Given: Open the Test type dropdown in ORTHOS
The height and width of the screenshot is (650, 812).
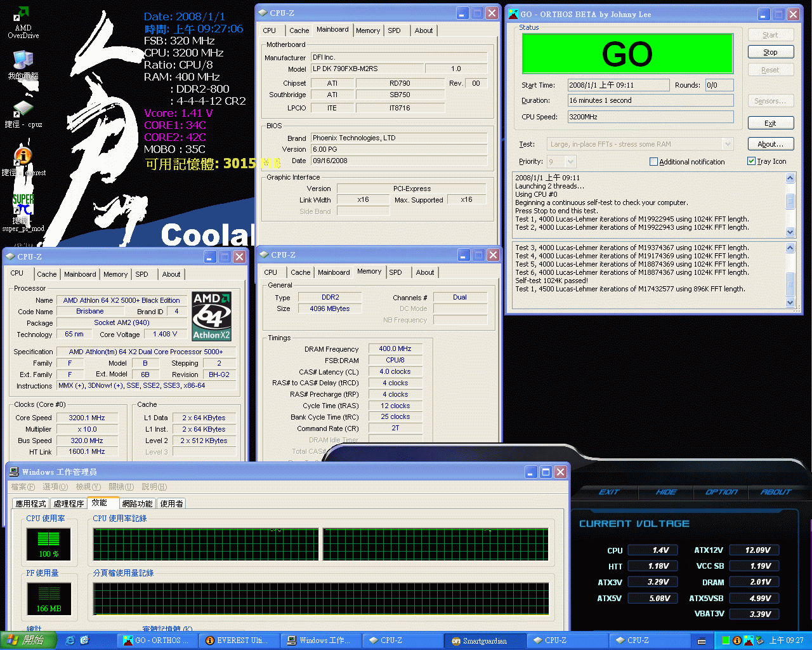Looking at the screenshot, I should (x=728, y=144).
